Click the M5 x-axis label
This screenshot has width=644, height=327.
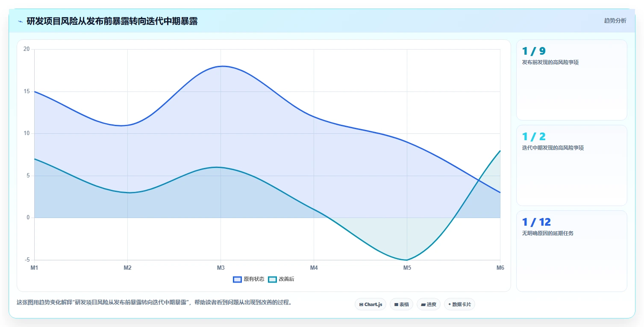[407, 268]
